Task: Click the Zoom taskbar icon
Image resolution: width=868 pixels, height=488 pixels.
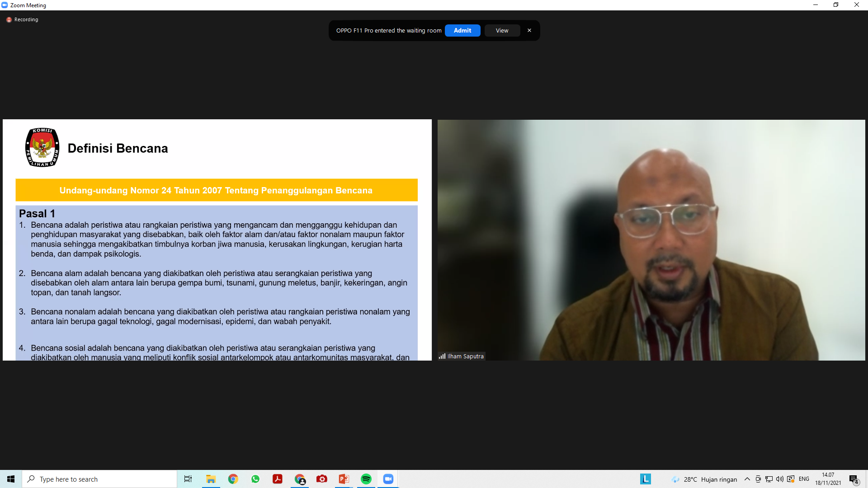Action: click(x=388, y=479)
